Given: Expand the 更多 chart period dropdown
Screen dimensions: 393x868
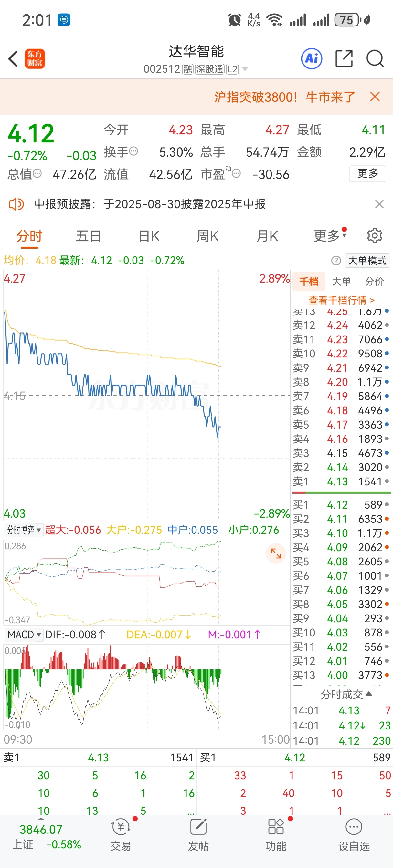Looking at the screenshot, I should tap(330, 236).
